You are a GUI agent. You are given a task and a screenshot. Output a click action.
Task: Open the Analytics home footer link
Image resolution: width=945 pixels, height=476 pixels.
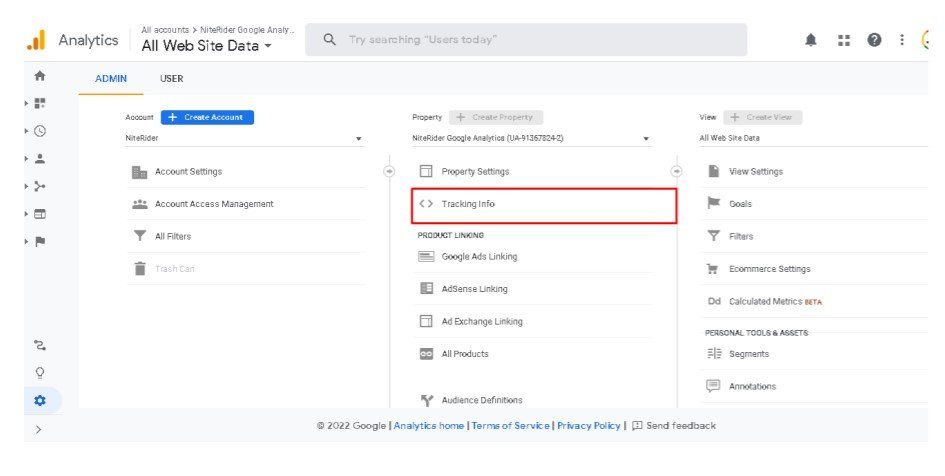point(429,425)
